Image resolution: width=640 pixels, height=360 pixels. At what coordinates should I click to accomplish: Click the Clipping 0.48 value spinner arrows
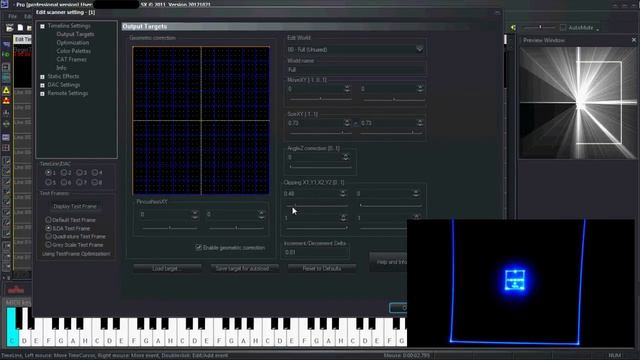click(x=343, y=193)
